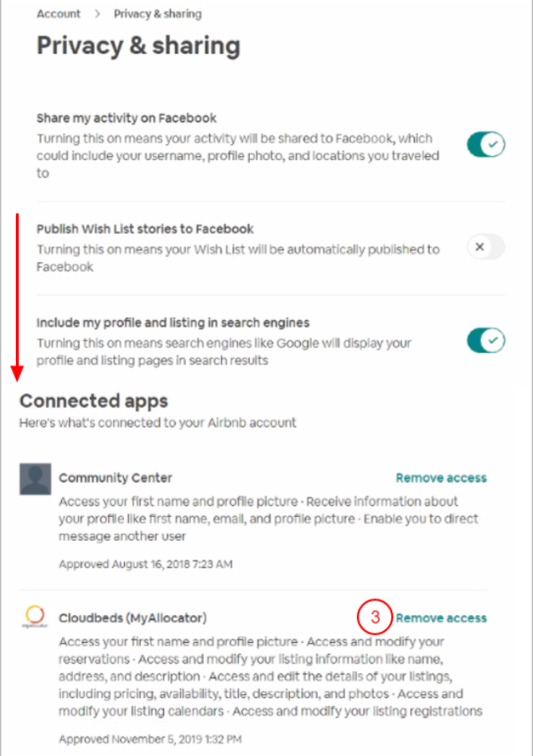The image size is (533, 756).
Task: Click the Cloudbeds (MyAllocator) app name
Action: tap(132, 618)
